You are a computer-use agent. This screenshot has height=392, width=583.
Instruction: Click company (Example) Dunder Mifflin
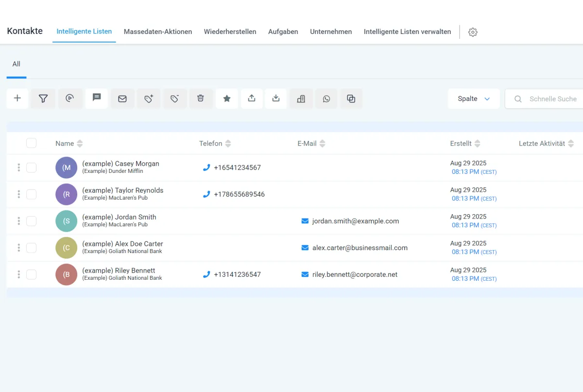[113, 171]
